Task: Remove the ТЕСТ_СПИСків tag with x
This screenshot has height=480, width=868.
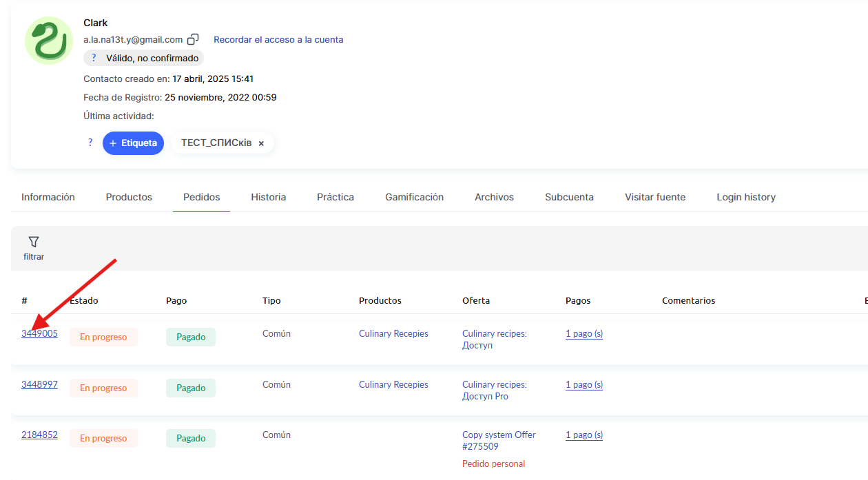Action: pyautogui.click(x=261, y=143)
